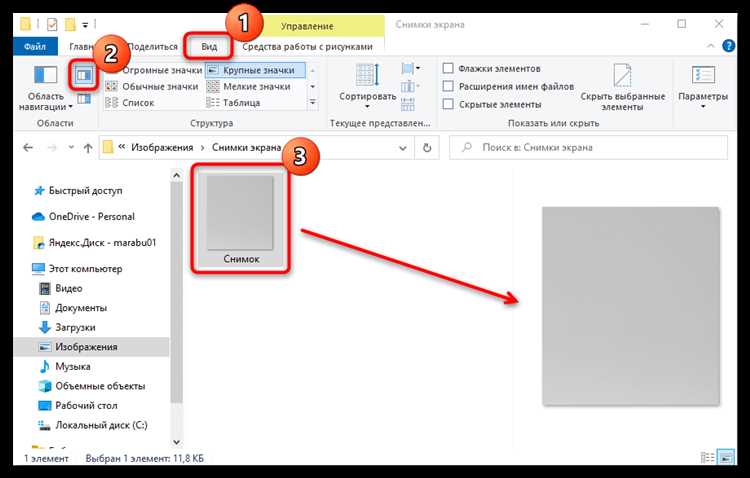This screenshot has width=750, height=478.
Task: Click the Add columns icon
Action: (409, 87)
